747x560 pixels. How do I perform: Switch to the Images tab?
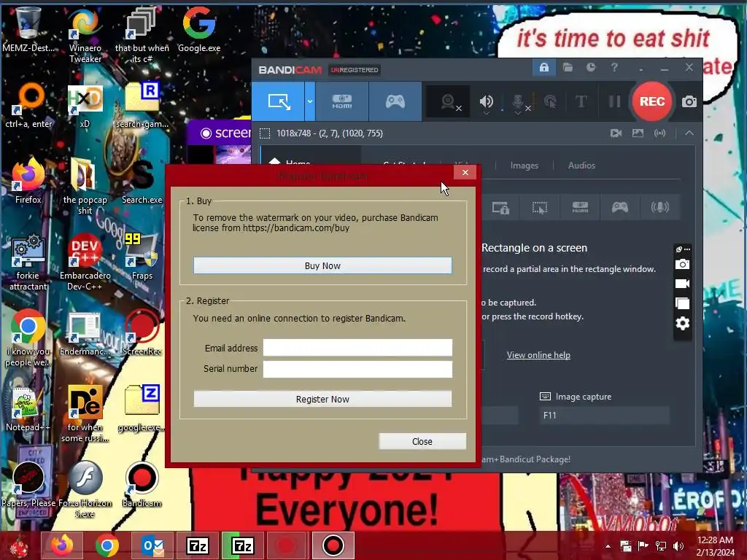[x=524, y=166]
